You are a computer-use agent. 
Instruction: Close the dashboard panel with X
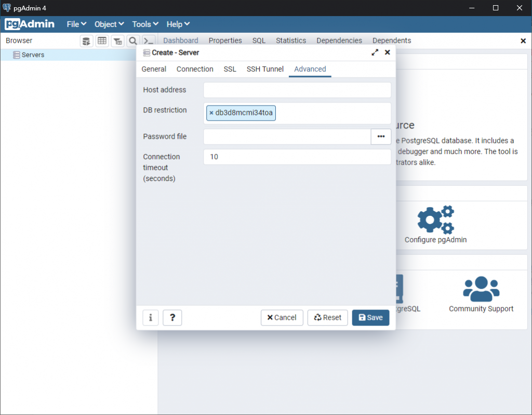coord(523,41)
